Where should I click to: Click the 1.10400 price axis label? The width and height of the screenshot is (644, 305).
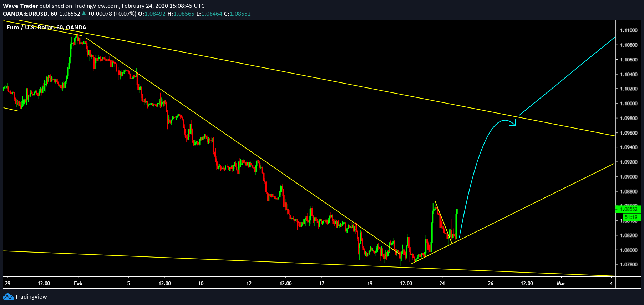click(x=629, y=74)
